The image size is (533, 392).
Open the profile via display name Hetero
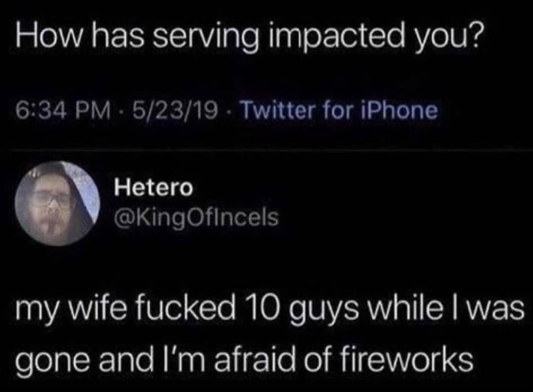pos(153,188)
